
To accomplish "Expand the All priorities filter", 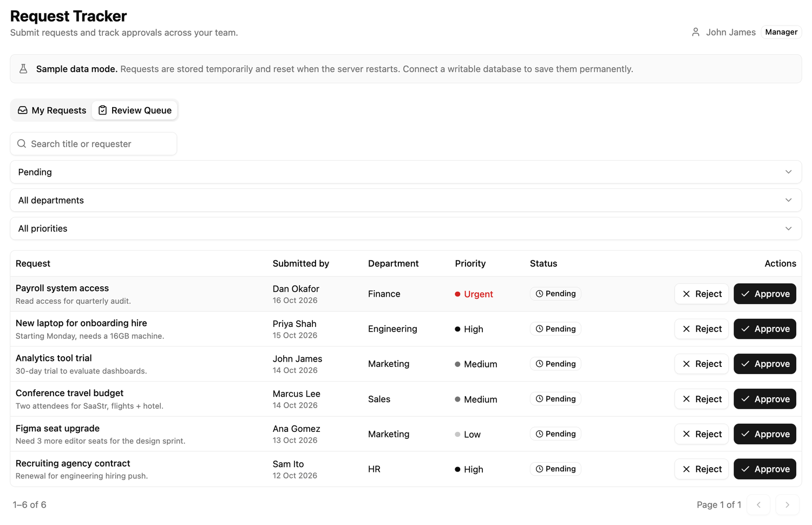I will pos(406,228).
